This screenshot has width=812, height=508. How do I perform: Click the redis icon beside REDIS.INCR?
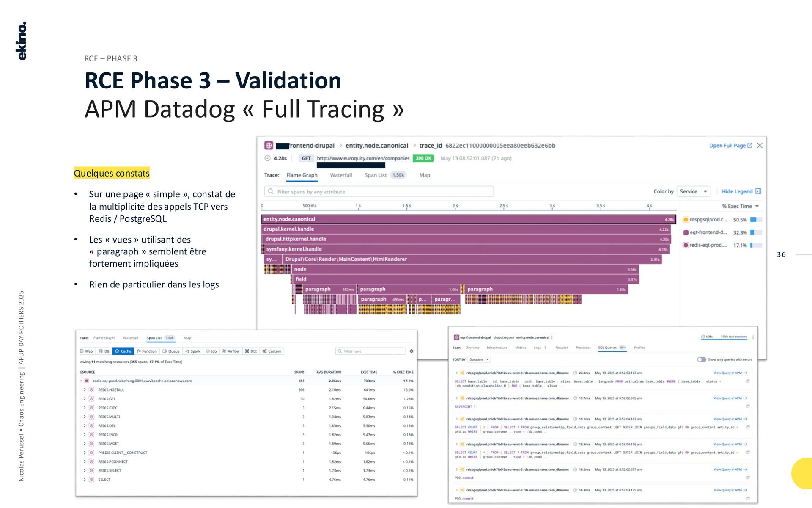pyautogui.click(x=91, y=435)
